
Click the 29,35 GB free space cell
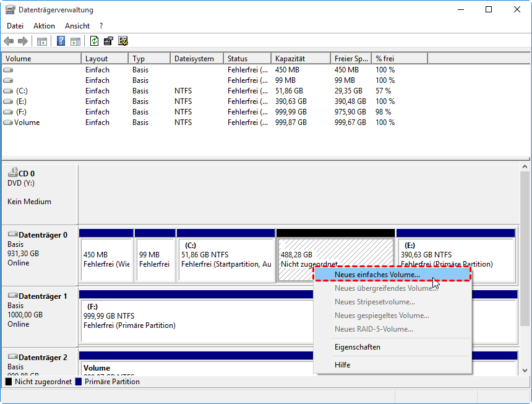(348, 91)
